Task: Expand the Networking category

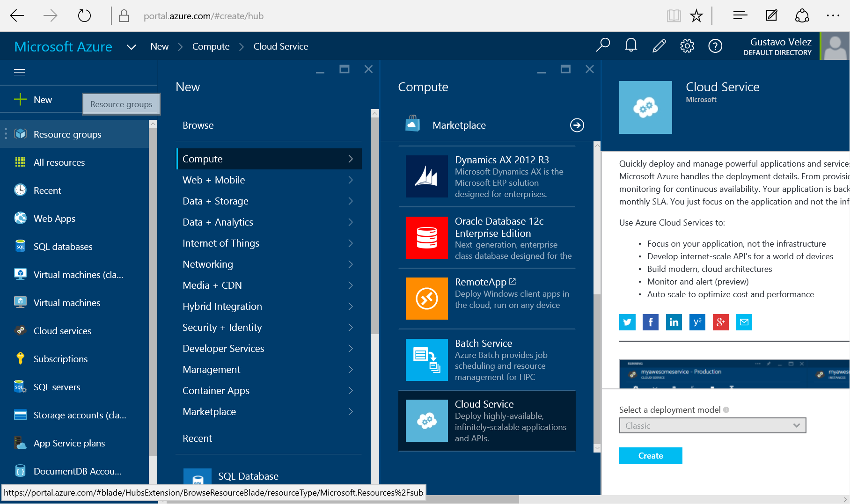Action: [269, 264]
